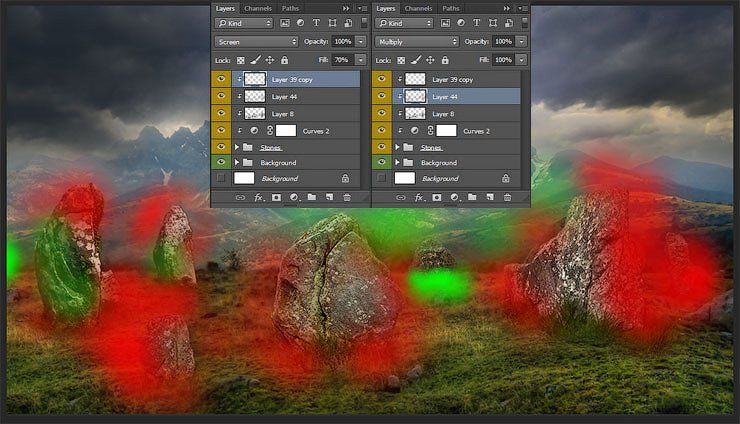The image size is (740, 424).
Task: Open Kind filter dropdown in right panel
Action: click(x=404, y=23)
